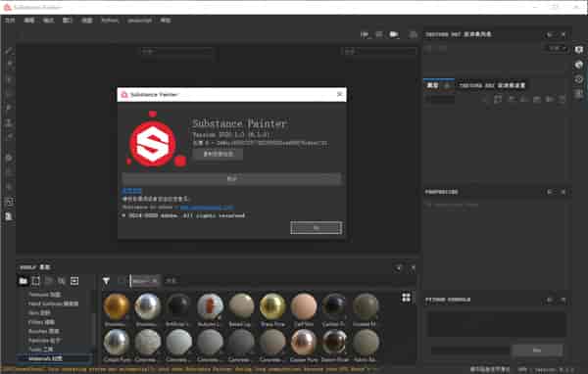Select the Smudge tool in left toolbar
Viewport: 588px width, 374px height.
coord(9,108)
